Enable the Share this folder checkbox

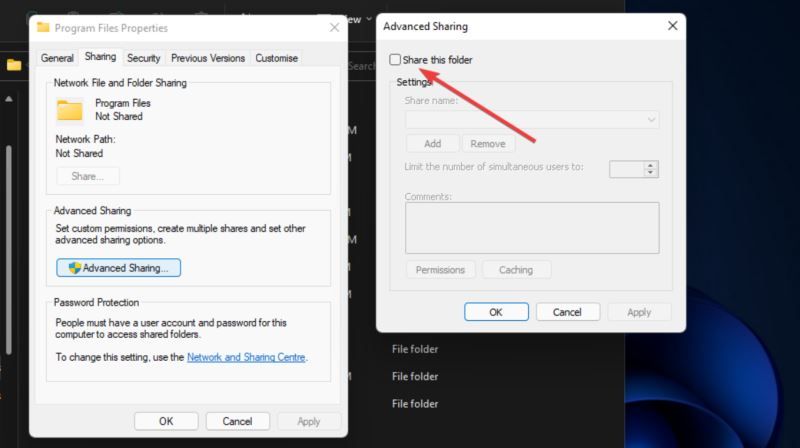pos(395,60)
